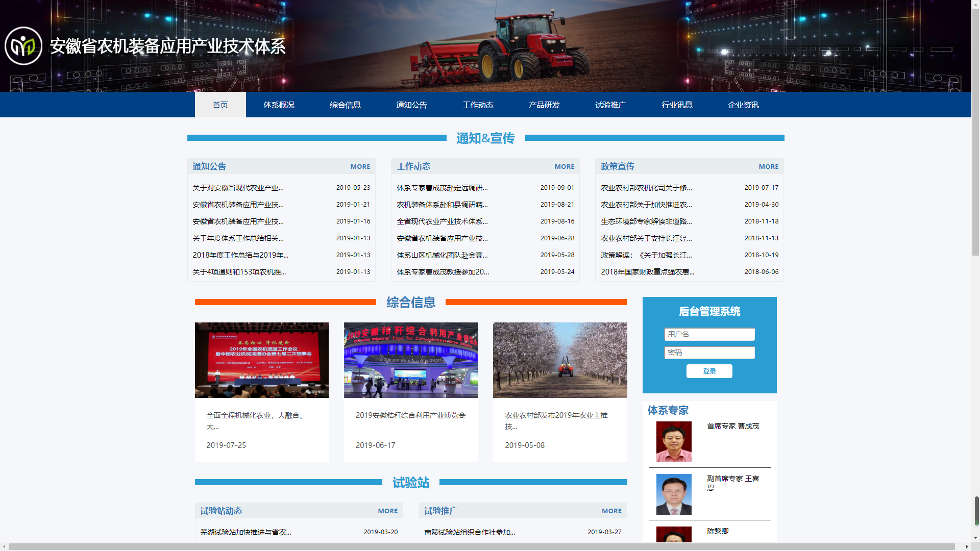Go to 综合信息 in navigation bar
Image resolution: width=980 pixels, height=551 pixels.
[345, 105]
